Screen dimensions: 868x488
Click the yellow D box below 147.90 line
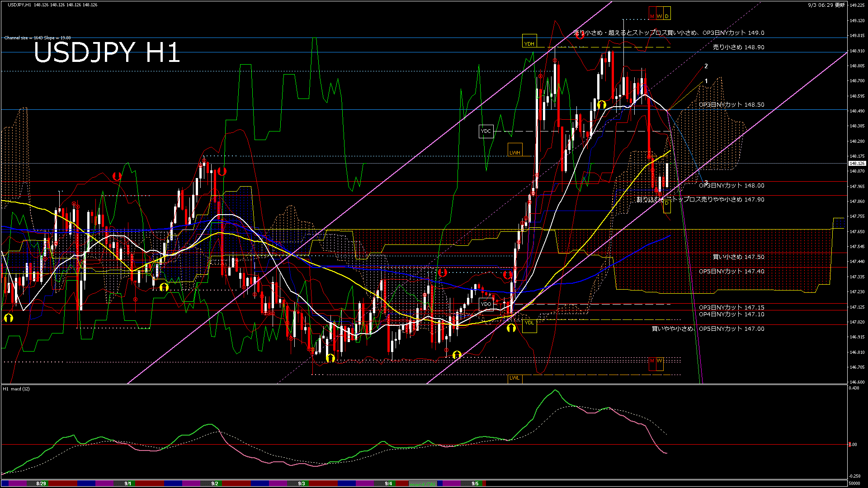667,206
